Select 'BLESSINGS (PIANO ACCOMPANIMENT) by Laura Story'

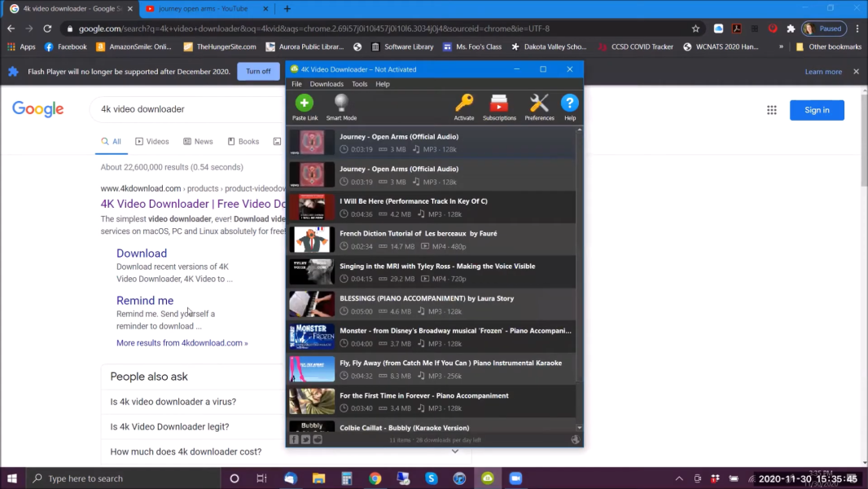pyautogui.click(x=427, y=298)
